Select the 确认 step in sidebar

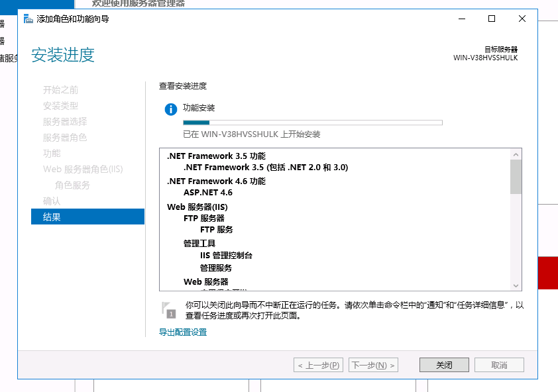pyautogui.click(x=52, y=201)
